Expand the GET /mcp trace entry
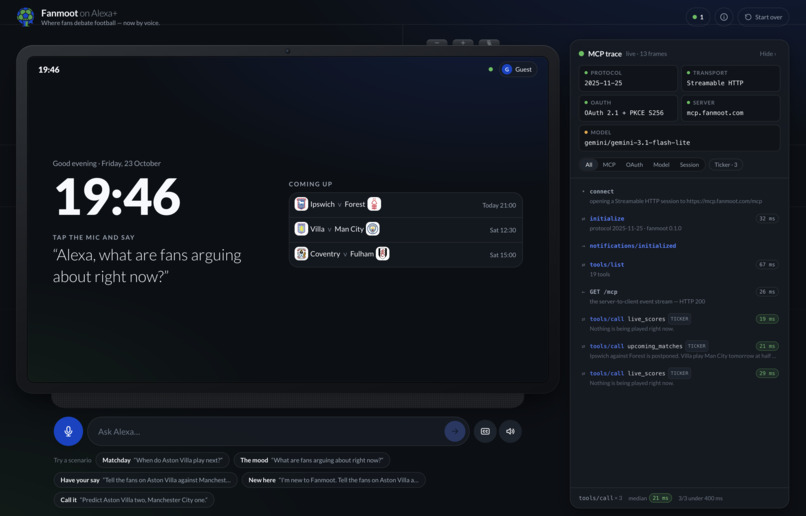The height and width of the screenshot is (516, 806). (x=680, y=297)
